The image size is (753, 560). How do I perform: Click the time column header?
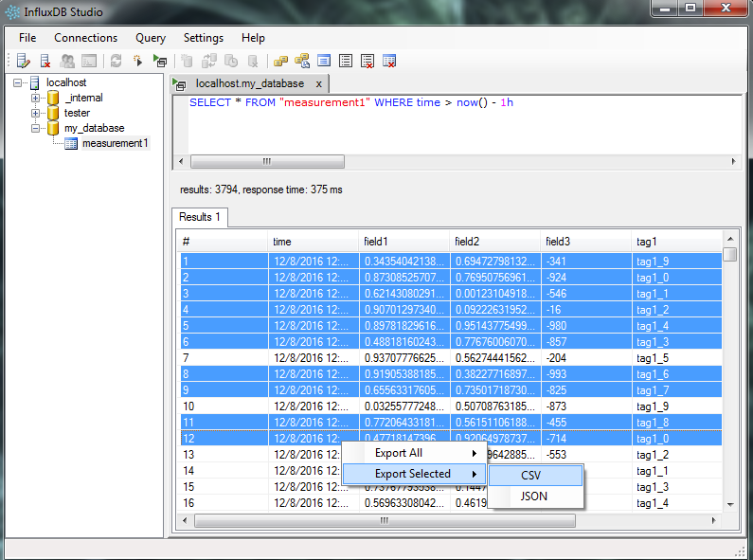click(313, 242)
